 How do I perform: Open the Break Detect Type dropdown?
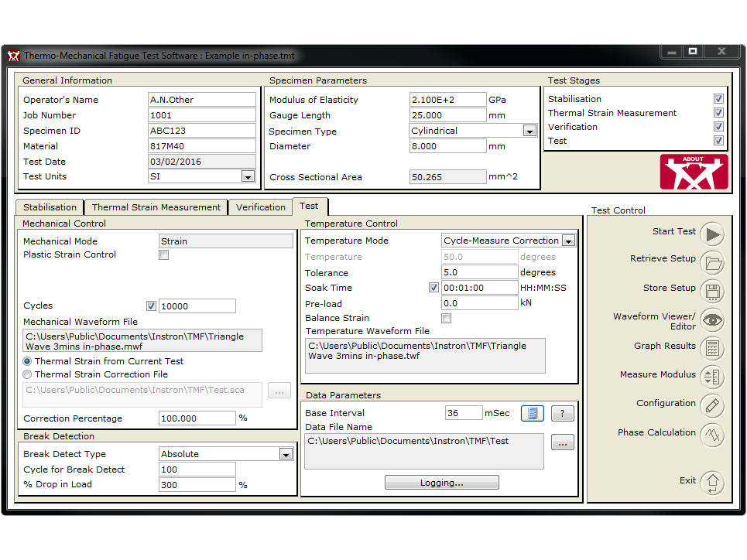286,455
